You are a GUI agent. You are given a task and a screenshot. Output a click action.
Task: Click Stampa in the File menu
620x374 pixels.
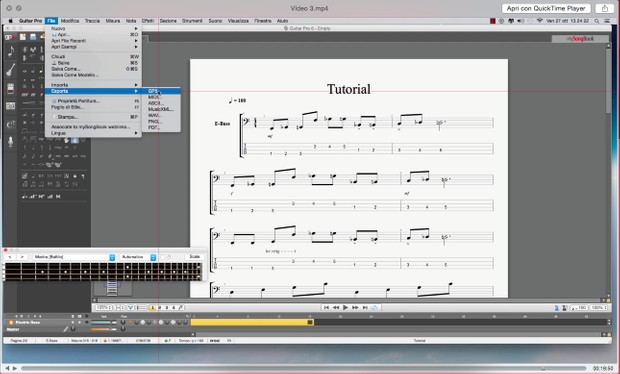point(93,117)
